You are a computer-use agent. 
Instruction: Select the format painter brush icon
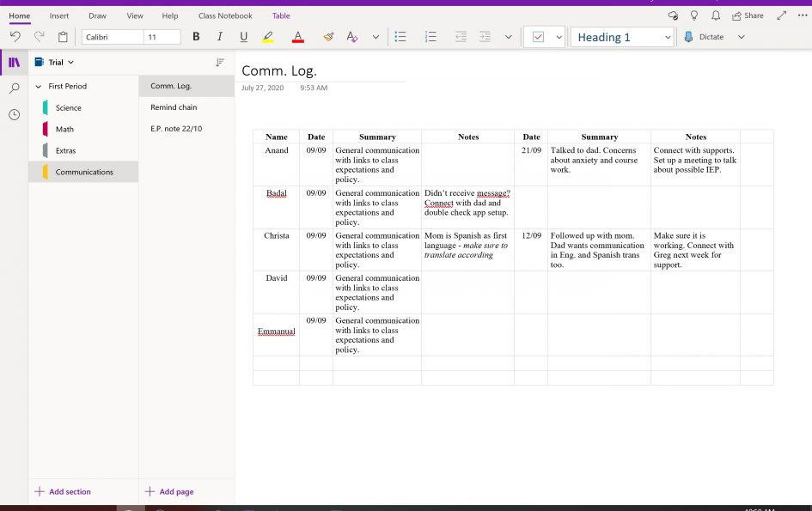[328, 37]
